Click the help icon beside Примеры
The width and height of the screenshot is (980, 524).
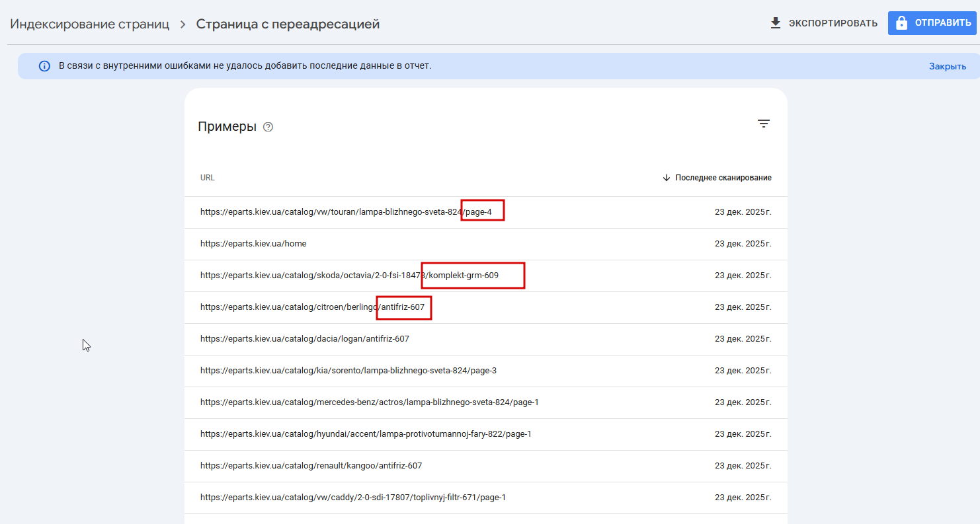pyautogui.click(x=268, y=127)
